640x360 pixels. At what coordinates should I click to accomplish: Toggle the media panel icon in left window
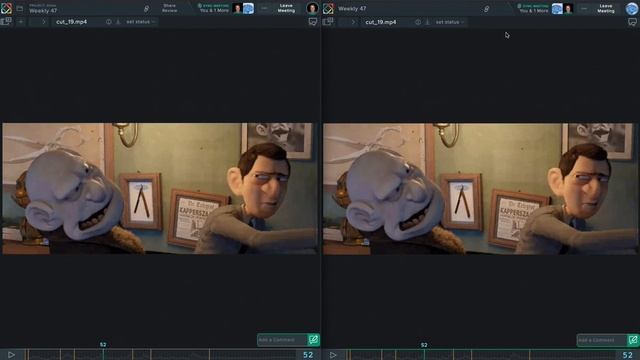coord(6,21)
